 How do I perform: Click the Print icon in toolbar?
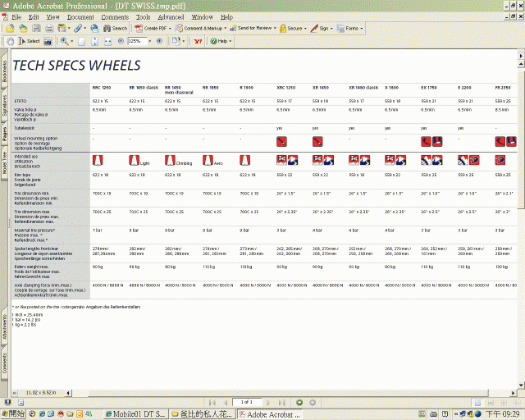(x=50, y=28)
